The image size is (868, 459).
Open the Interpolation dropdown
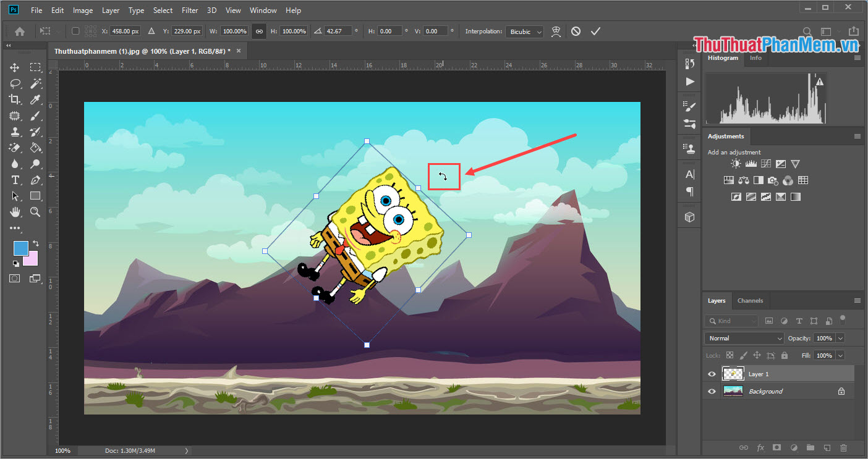[524, 31]
